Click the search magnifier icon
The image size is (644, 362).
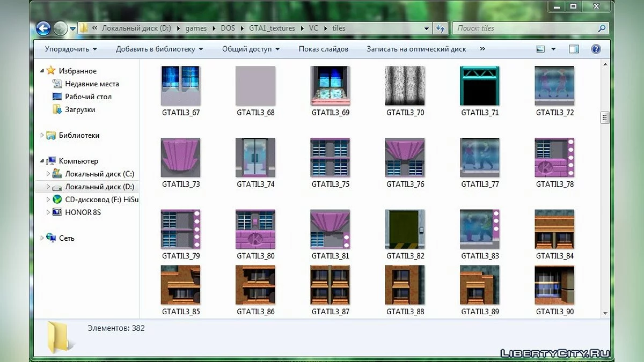602,28
